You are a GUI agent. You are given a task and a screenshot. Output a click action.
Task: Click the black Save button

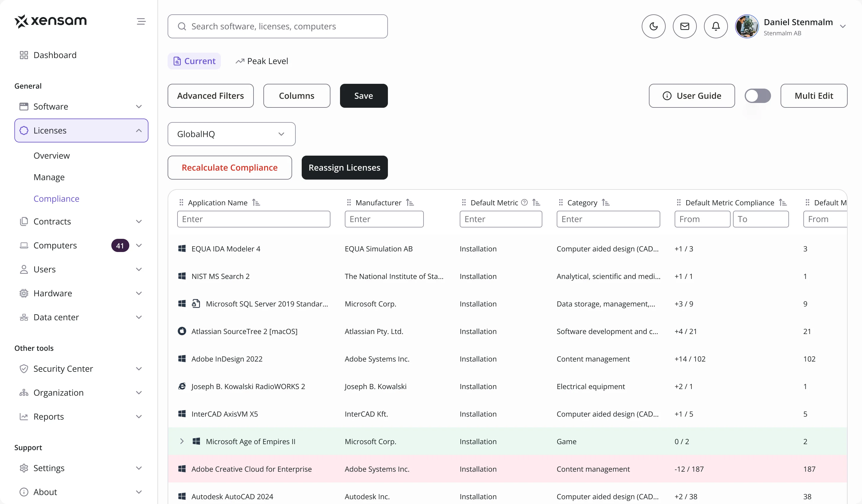[364, 96]
